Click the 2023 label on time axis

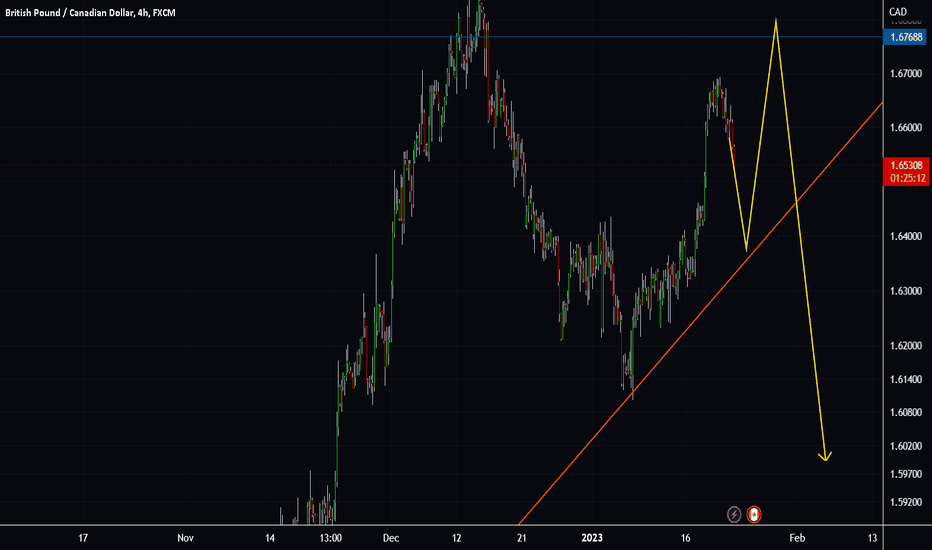(x=591, y=538)
